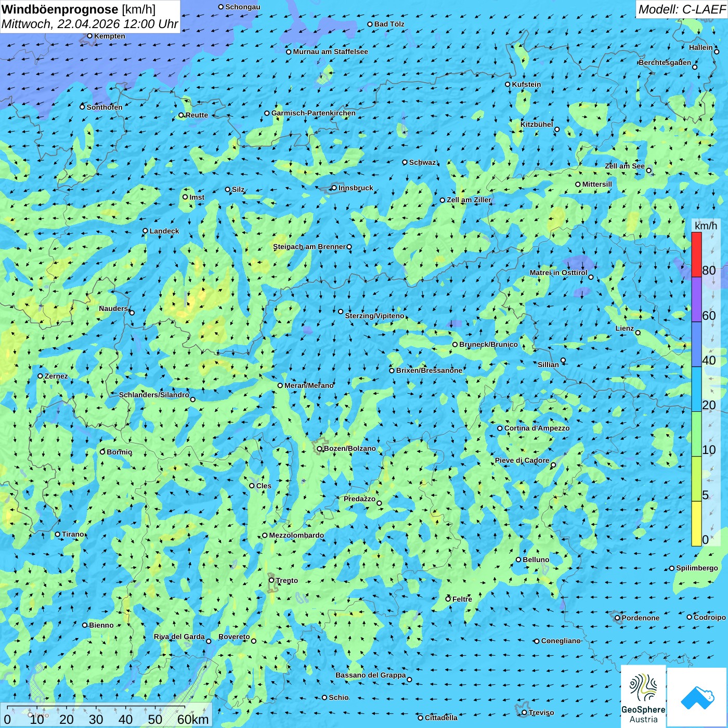This screenshot has height=728, width=728.
Task: Click the Feltre location dot
Action: click(x=448, y=599)
